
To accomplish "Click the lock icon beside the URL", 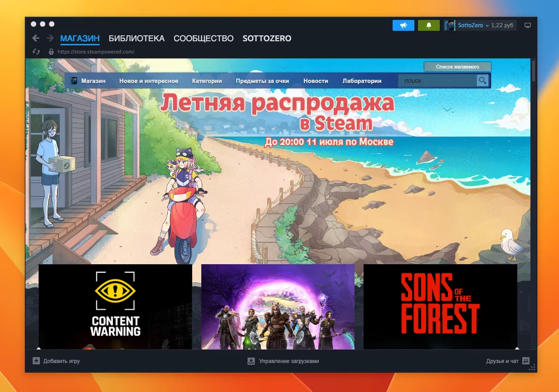I will tap(51, 52).
